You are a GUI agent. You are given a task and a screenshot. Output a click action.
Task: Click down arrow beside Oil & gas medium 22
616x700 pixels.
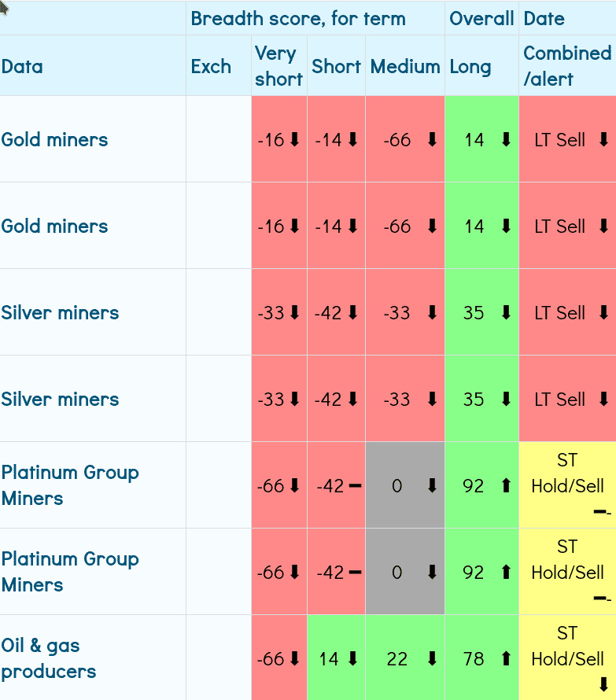click(432, 659)
